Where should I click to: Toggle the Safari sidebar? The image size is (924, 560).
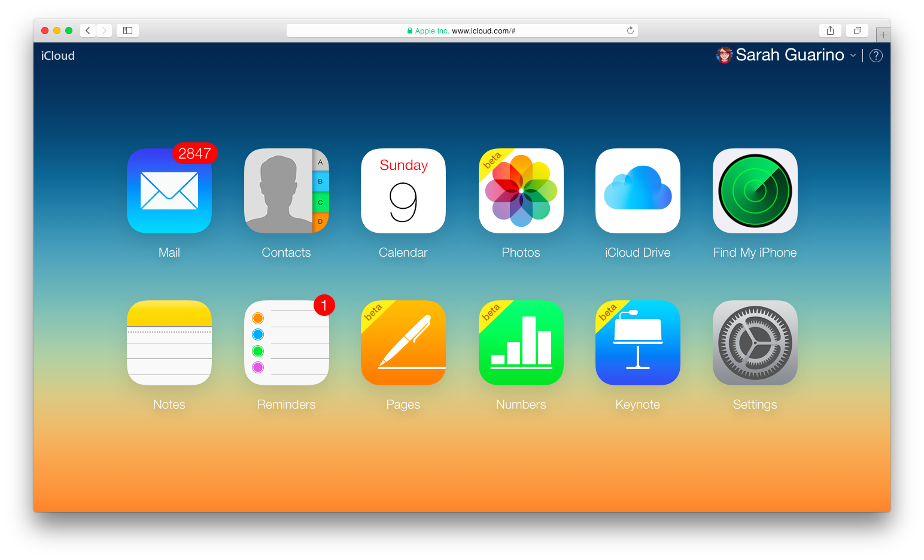click(x=127, y=30)
